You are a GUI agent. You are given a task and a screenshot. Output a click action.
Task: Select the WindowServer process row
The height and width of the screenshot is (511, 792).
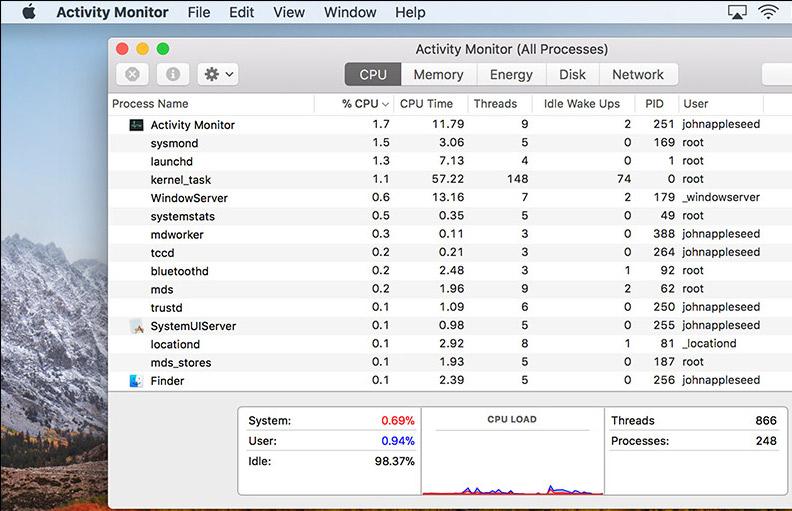450,197
